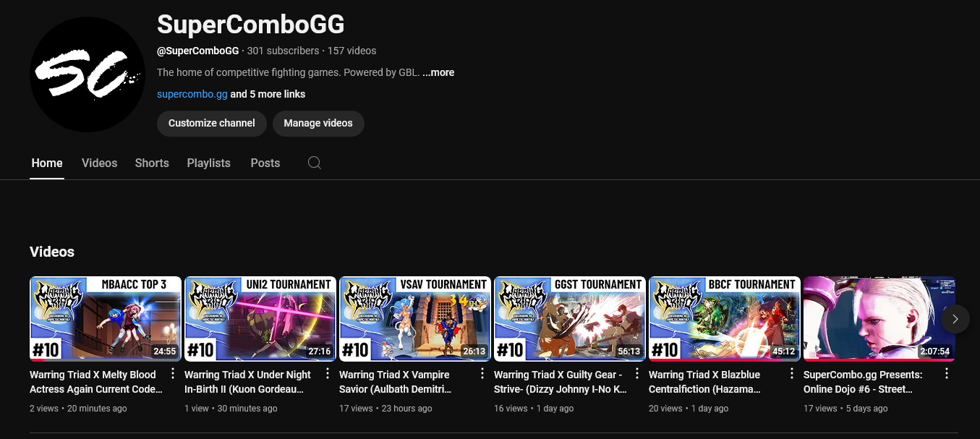Open the Posts tab
The image size is (980, 439).
(265, 163)
